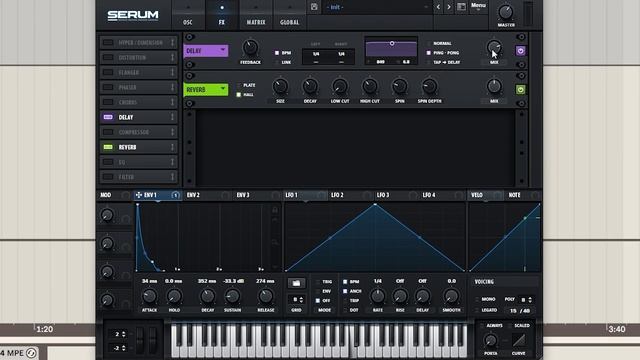Disable the Reverb effect in list
This screenshot has height=360, width=640.
click(x=108, y=147)
